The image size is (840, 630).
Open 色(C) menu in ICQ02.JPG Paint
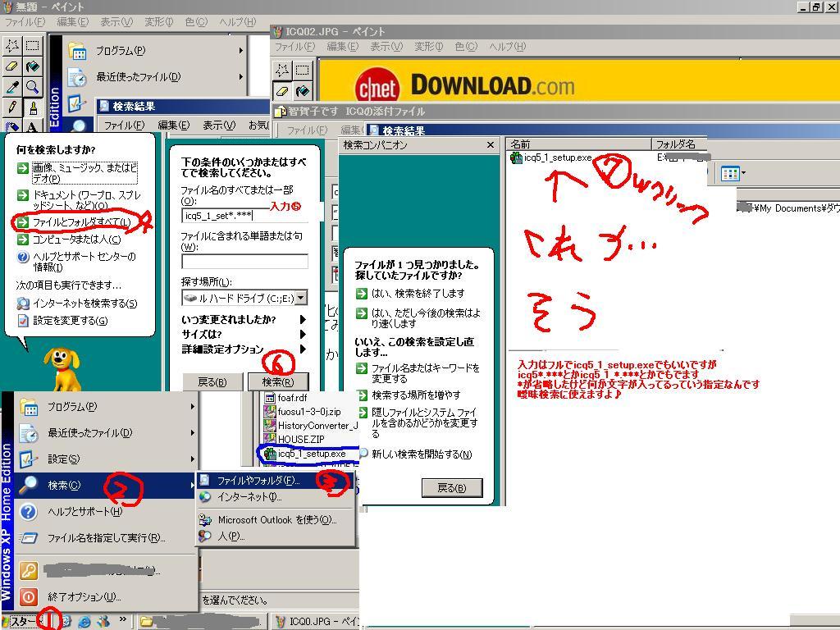click(466, 47)
